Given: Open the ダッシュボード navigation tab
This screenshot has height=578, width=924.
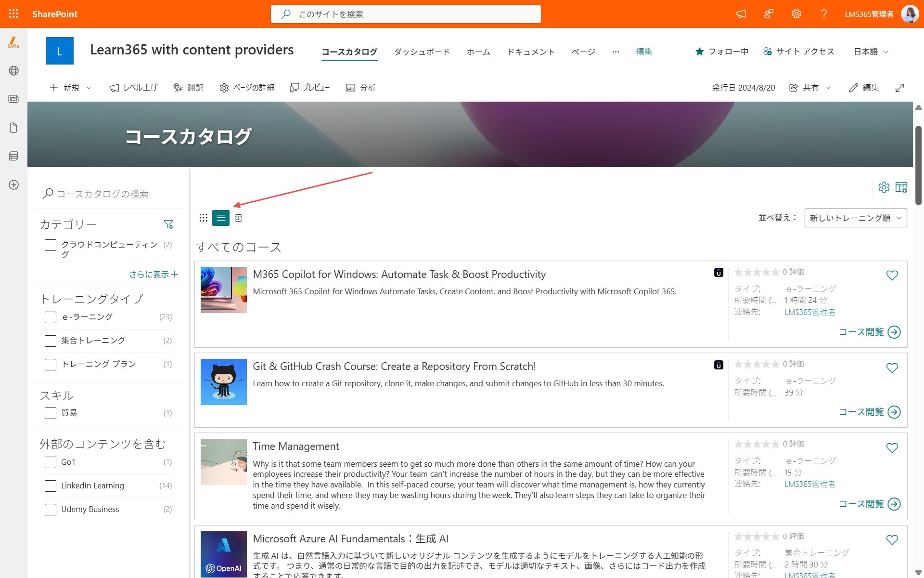Looking at the screenshot, I should pyautogui.click(x=422, y=52).
